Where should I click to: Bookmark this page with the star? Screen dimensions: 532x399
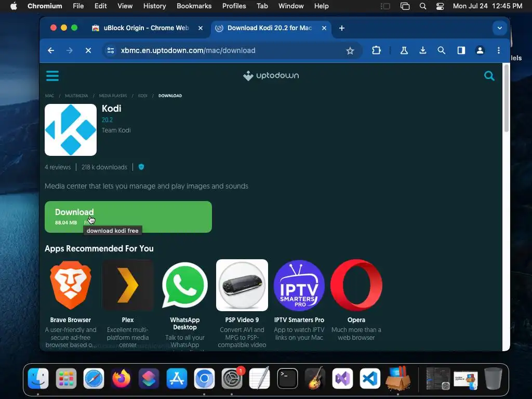pyautogui.click(x=350, y=50)
